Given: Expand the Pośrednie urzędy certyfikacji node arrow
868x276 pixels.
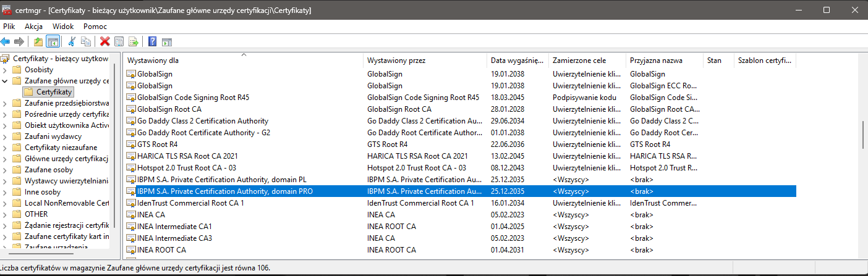Looking at the screenshot, I should [x=5, y=114].
